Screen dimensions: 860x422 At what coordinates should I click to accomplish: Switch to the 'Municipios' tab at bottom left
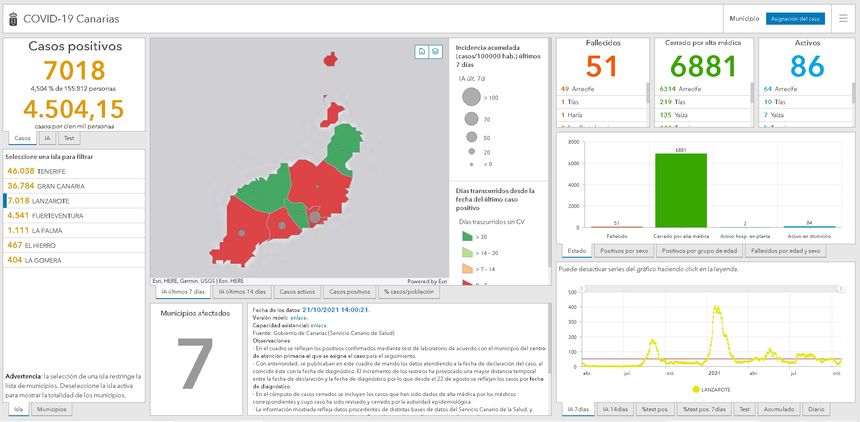pos(52,410)
